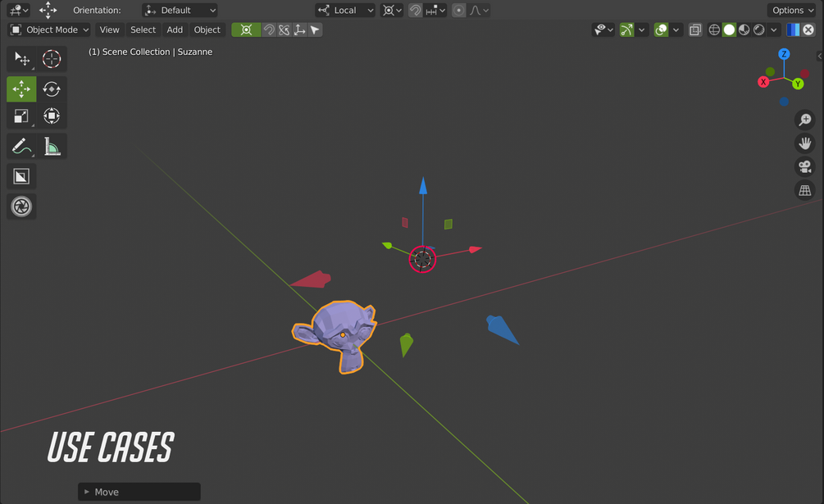The width and height of the screenshot is (824, 504).
Task: Click the dark red negative X gizmo dot
Action: coord(804,74)
